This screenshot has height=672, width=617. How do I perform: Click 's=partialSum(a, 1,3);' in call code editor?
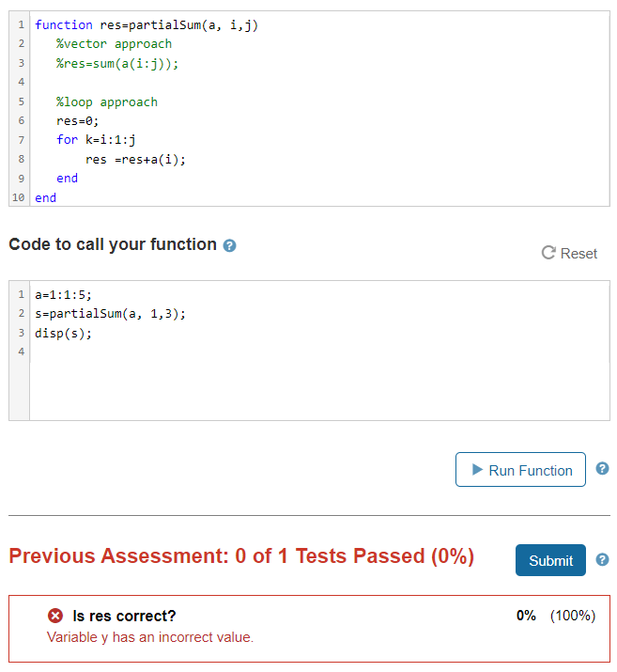point(111,314)
